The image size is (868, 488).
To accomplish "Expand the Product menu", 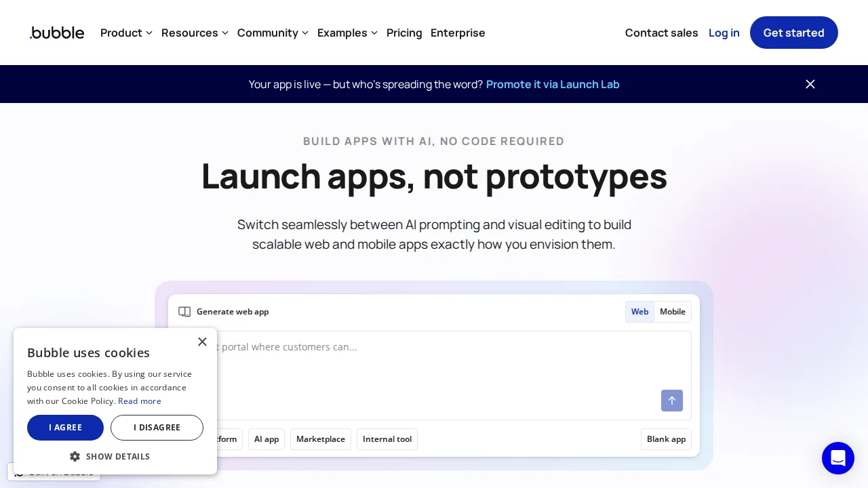I will (127, 33).
